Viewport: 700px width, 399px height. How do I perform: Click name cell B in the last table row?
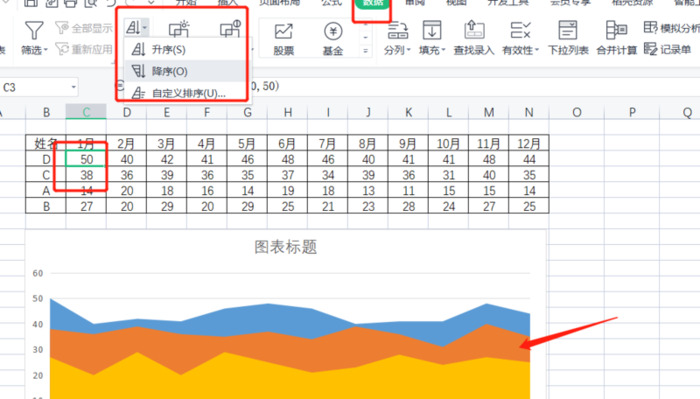(46, 206)
